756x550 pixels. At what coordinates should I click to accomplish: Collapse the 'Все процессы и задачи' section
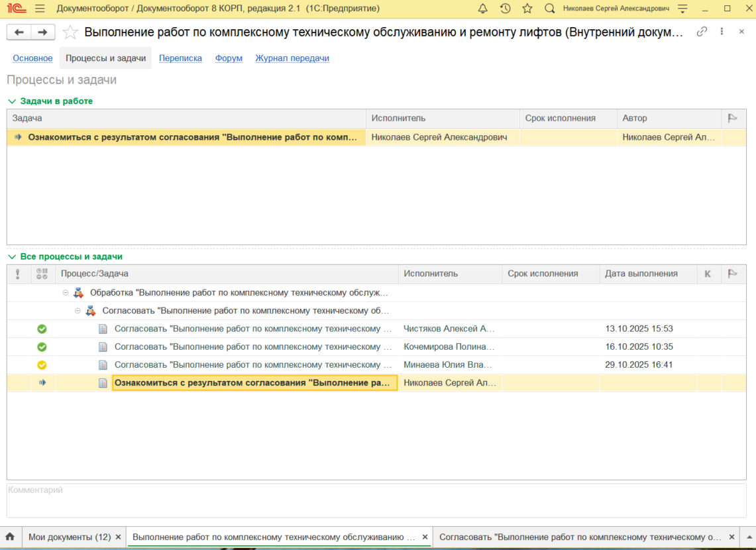(12, 257)
